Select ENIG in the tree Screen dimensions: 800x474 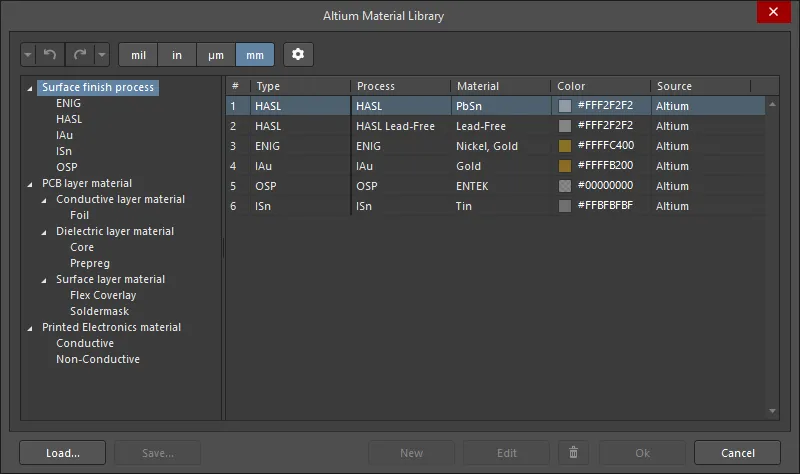[68, 103]
